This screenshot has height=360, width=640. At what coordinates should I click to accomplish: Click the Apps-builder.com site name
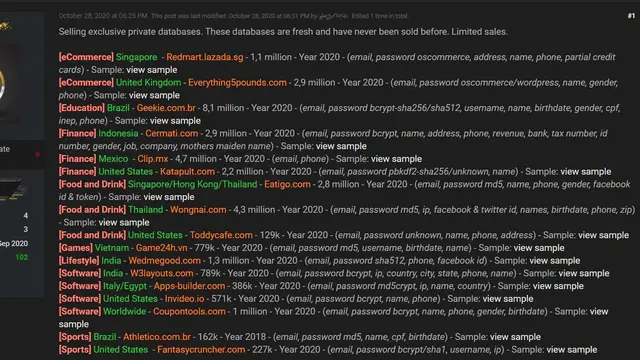(189, 286)
